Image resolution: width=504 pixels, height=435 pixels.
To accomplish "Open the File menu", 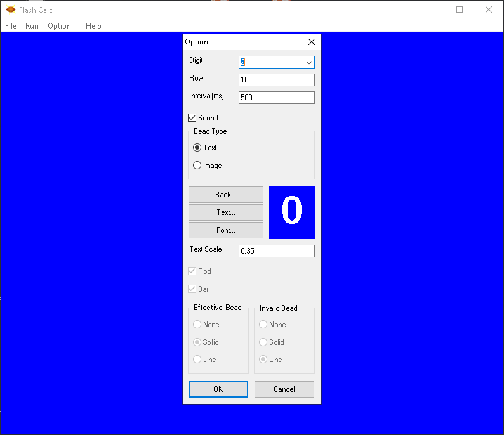I will [11, 26].
